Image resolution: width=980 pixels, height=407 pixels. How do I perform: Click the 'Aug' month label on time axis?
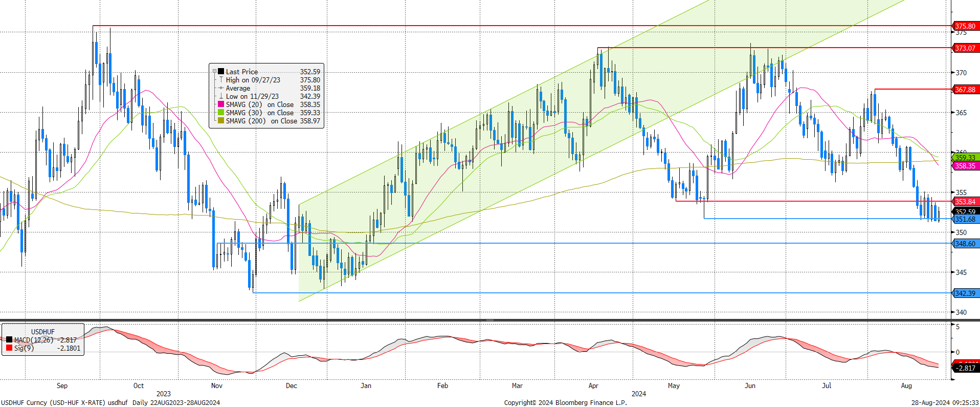coord(906,385)
